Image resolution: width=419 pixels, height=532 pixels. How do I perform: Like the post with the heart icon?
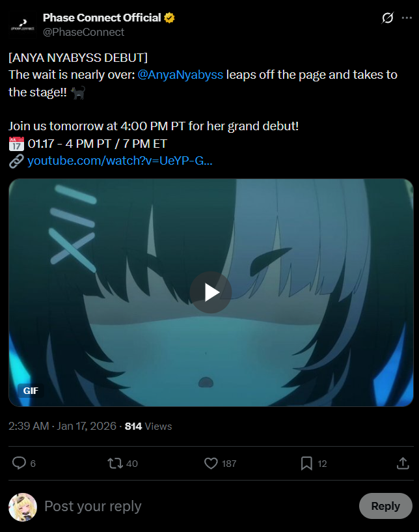pos(211,464)
